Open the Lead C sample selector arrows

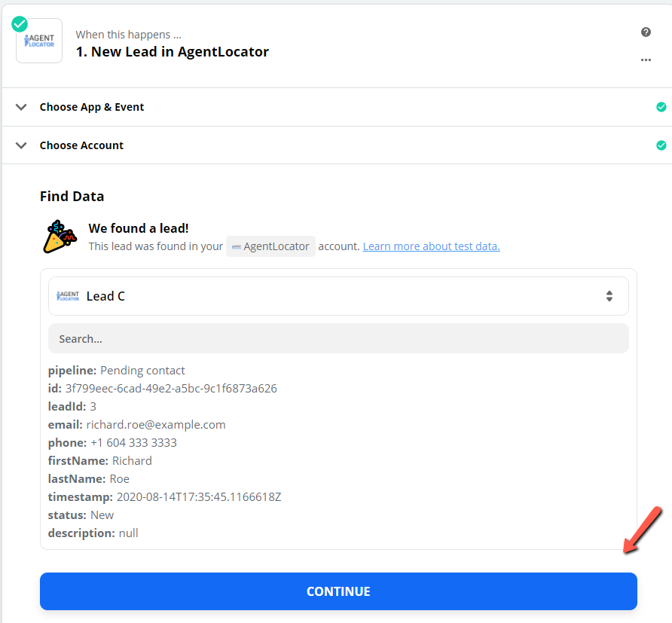[609, 296]
